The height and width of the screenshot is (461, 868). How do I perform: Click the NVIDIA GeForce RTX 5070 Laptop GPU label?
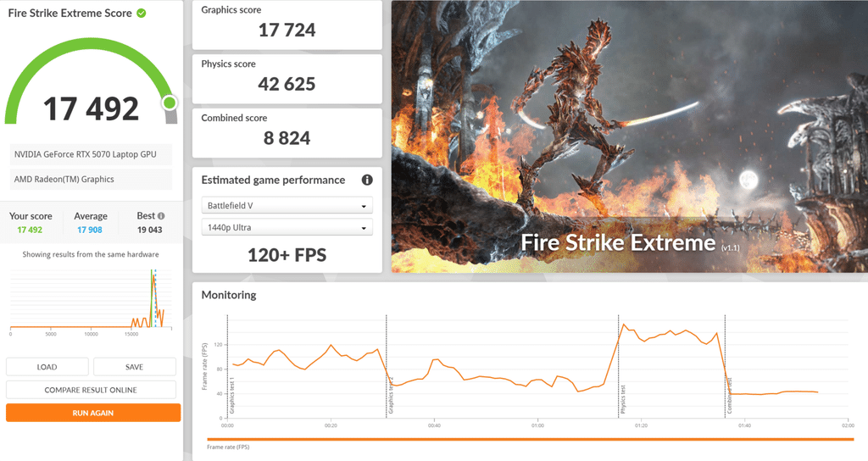(x=86, y=154)
